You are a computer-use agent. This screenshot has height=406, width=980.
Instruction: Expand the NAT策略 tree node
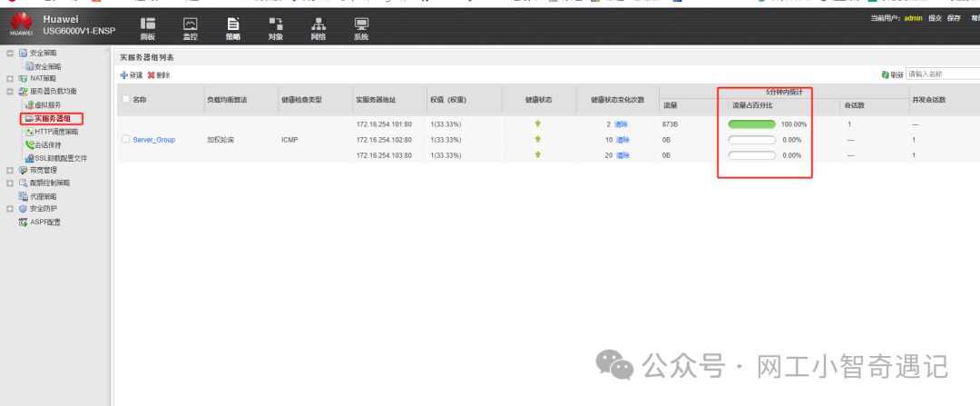[x=10, y=78]
